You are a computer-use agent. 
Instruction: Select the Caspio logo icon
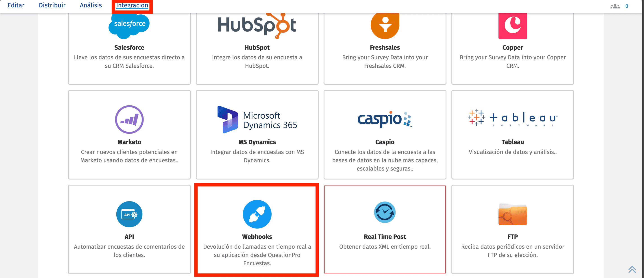[x=385, y=120]
